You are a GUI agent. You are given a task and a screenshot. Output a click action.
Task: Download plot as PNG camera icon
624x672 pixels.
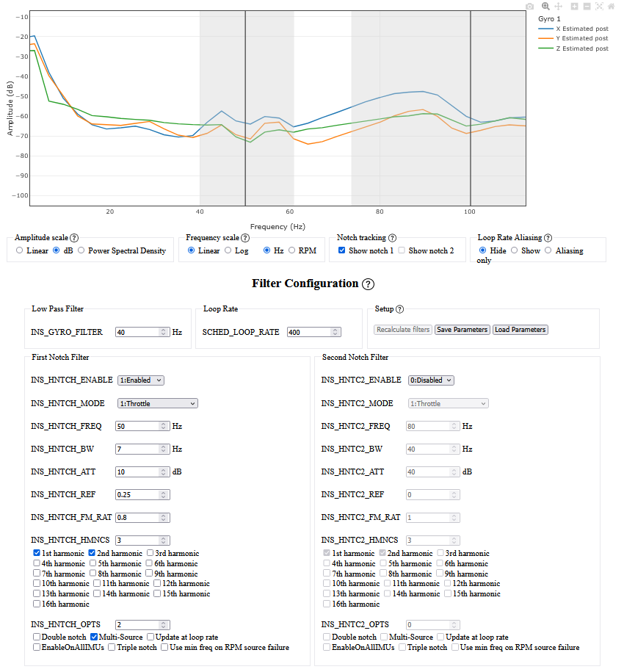pyautogui.click(x=530, y=6)
